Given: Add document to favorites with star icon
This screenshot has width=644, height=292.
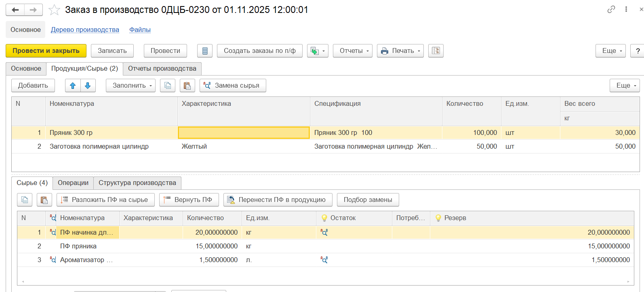Looking at the screenshot, I should tap(54, 10).
